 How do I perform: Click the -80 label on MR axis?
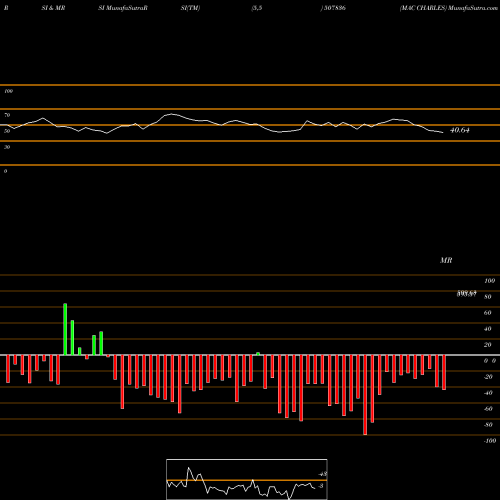(x=488, y=425)
